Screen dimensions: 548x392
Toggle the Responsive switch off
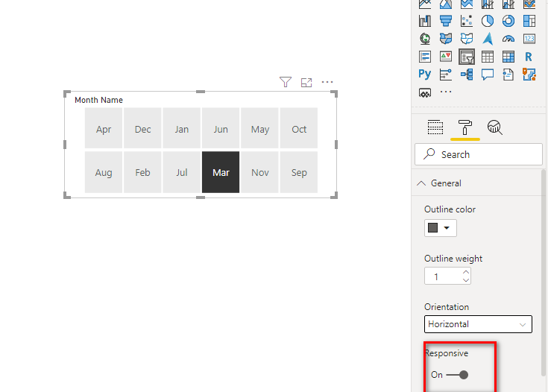(x=458, y=375)
